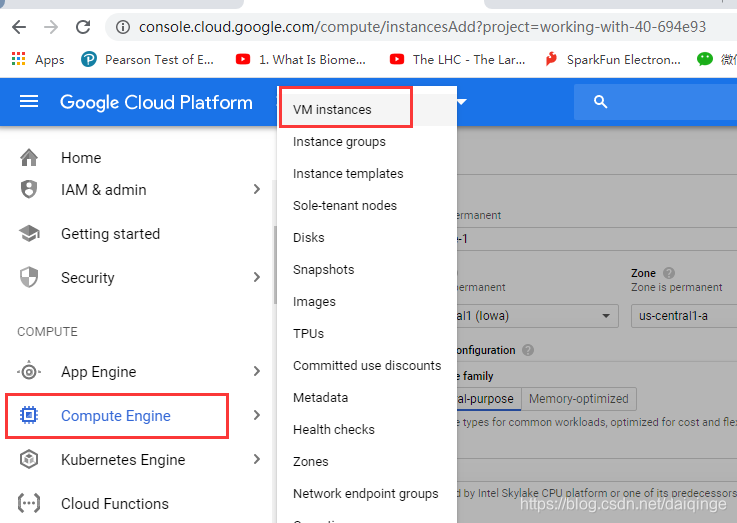The image size is (737, 523).
Task: View site information icon in address bar
Action: [x=123, y=27]
